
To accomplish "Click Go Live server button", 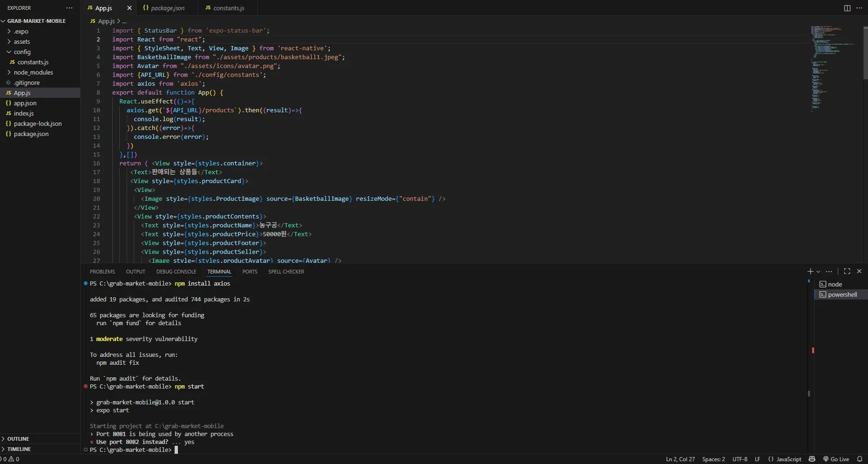I will 836,459.
